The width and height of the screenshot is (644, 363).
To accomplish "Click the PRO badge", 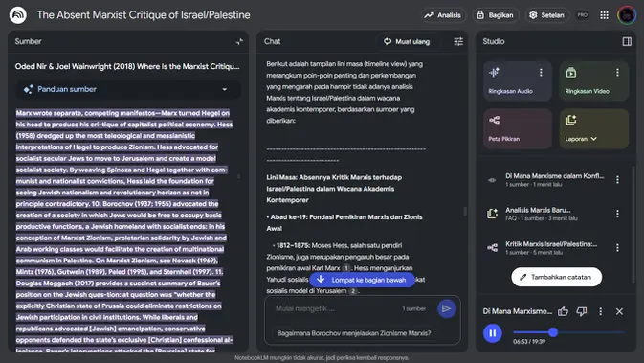I will tap(583, 15).
